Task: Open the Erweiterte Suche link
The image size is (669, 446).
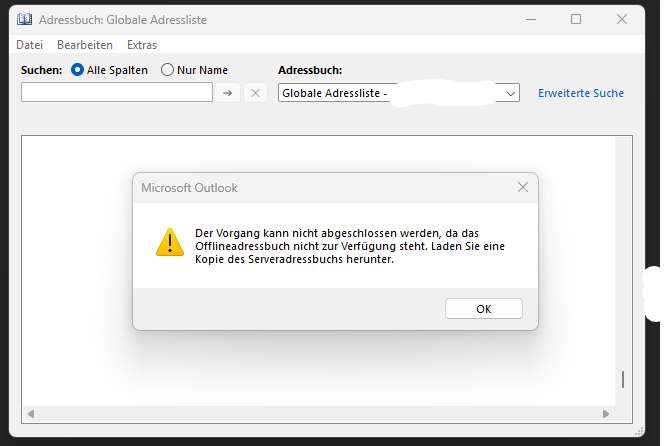Action: 581,93
